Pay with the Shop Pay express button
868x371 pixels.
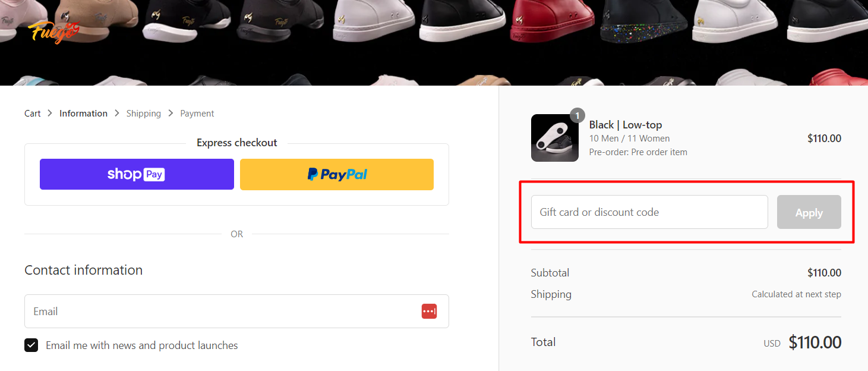[137, 174]
